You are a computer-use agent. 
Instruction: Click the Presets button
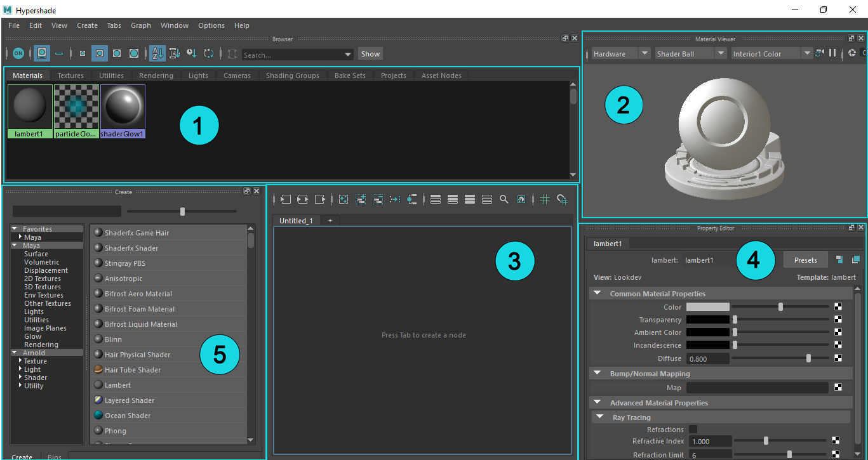pos(806,260)
